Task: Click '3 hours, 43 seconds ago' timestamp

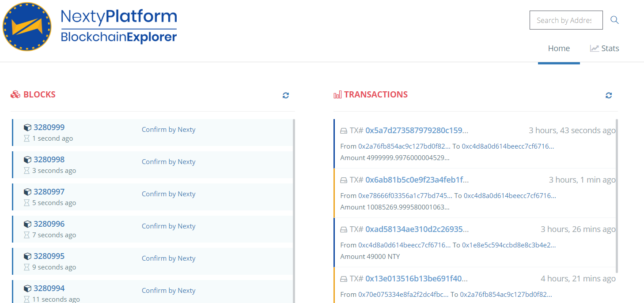Action: [572, 131]
